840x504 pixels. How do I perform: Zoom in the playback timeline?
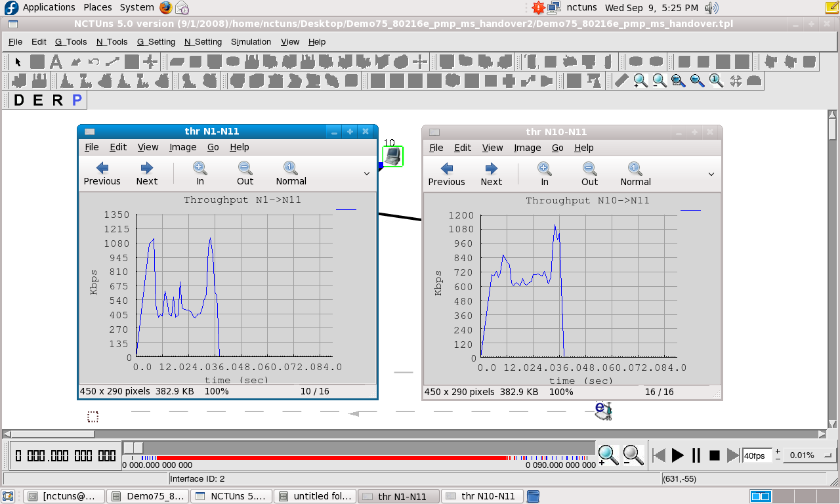coord(608,454)
